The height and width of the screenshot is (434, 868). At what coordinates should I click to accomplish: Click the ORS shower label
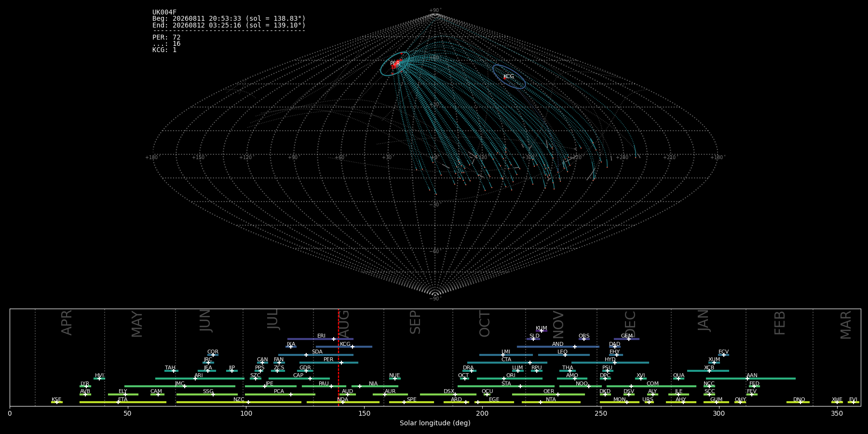tap(584, 336)
